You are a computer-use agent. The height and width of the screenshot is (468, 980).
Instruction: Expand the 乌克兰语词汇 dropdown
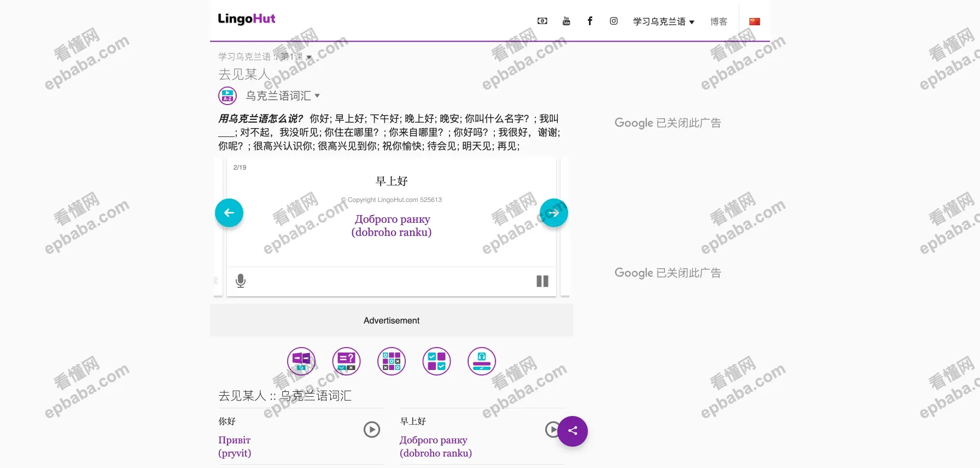tap(283, 96)
